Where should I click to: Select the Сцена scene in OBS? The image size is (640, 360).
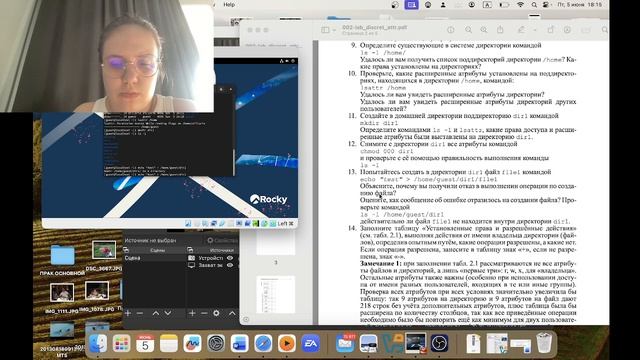(154, 258)
